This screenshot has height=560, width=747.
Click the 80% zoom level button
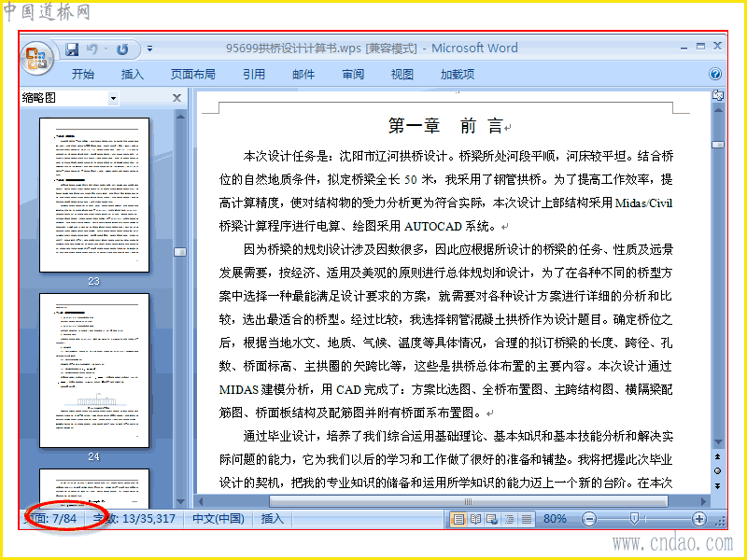[555, 519]
